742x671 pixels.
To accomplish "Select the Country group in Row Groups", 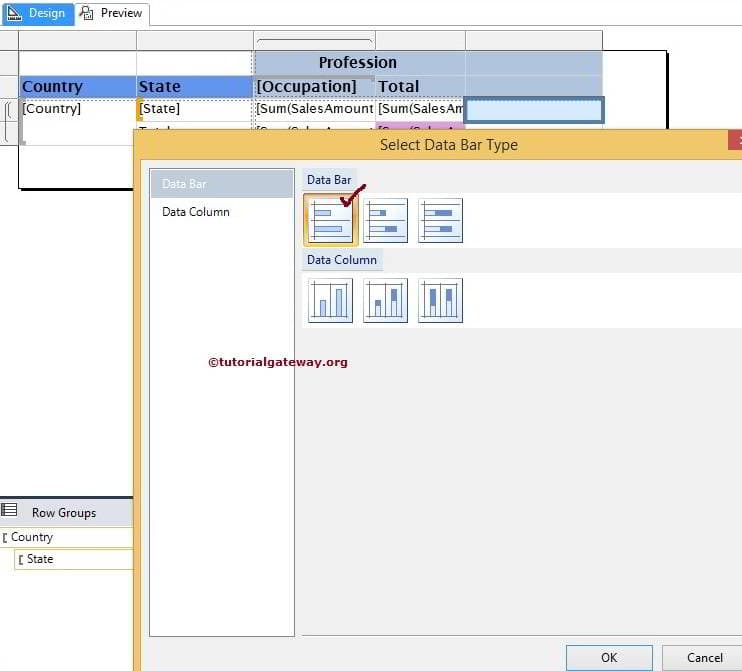I will 66,537.
